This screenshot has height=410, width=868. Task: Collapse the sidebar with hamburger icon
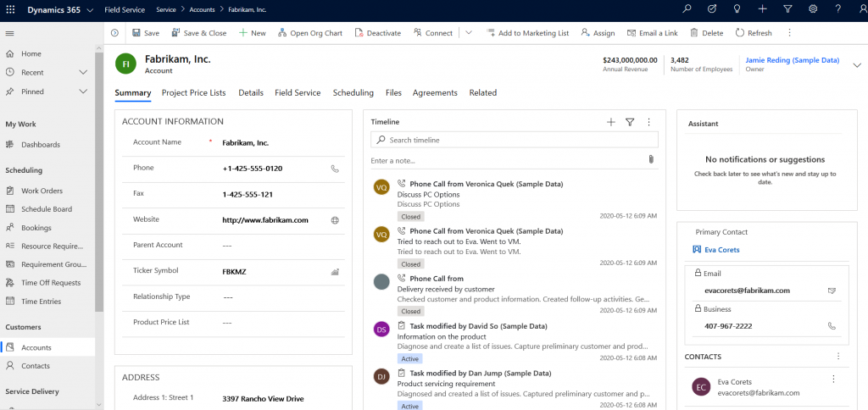point(9,34)
